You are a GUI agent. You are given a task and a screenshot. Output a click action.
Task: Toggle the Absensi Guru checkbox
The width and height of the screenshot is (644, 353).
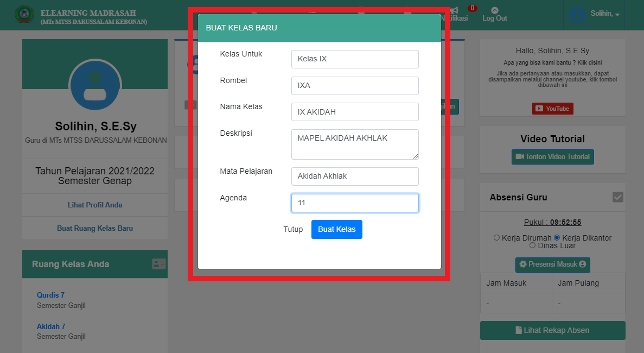tap(617, 197)
